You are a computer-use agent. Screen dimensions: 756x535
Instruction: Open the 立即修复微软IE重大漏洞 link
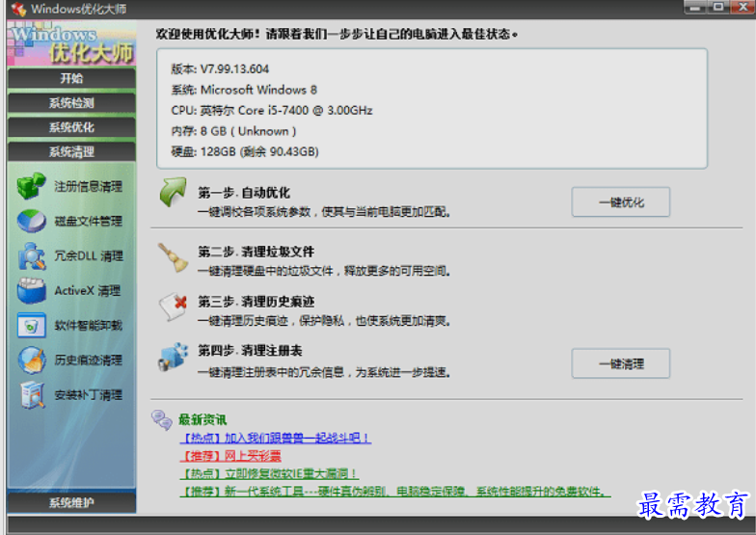[x=269, y=473]
